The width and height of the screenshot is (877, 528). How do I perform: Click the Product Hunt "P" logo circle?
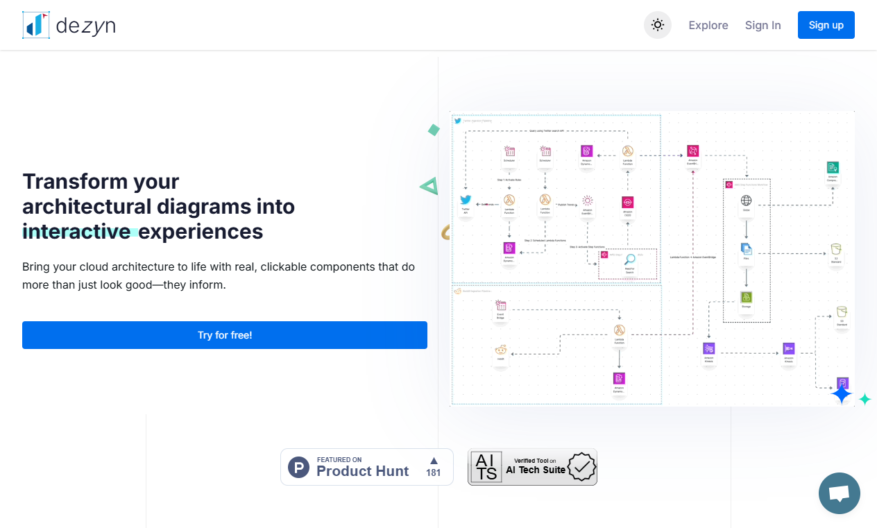299,467
